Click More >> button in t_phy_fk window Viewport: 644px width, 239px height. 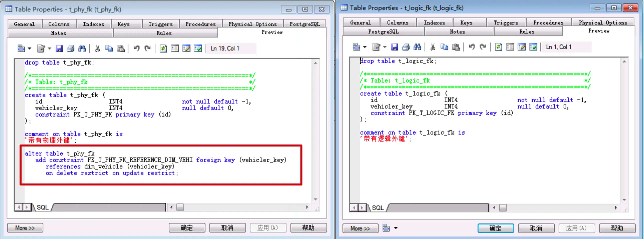pos(25,228)
